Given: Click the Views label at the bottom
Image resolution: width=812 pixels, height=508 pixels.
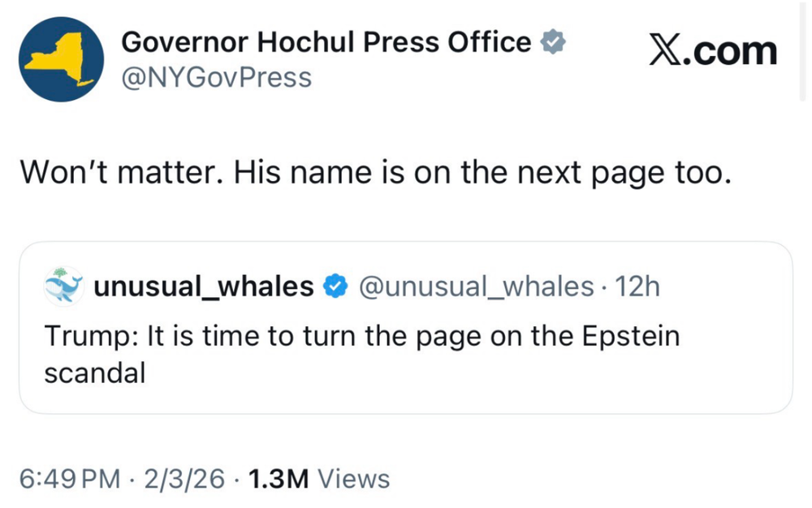Looking at the screenshot, I should (x=354, y=479).
